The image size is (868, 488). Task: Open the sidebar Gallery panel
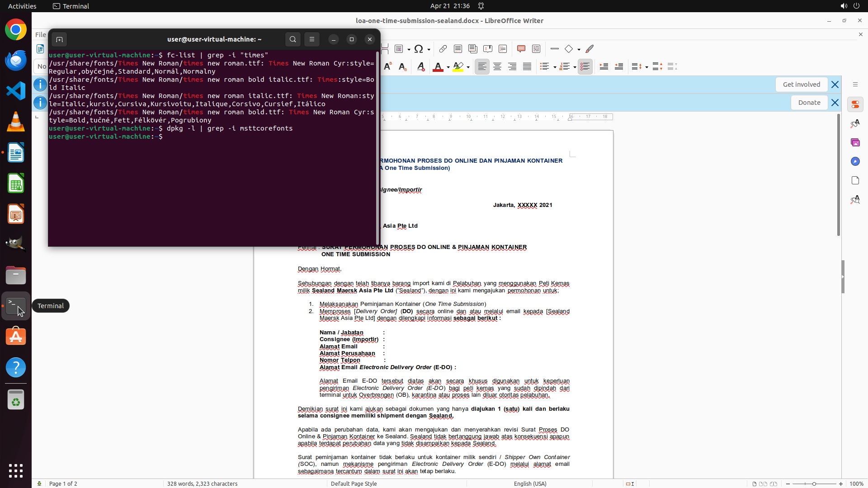(855, 143)
